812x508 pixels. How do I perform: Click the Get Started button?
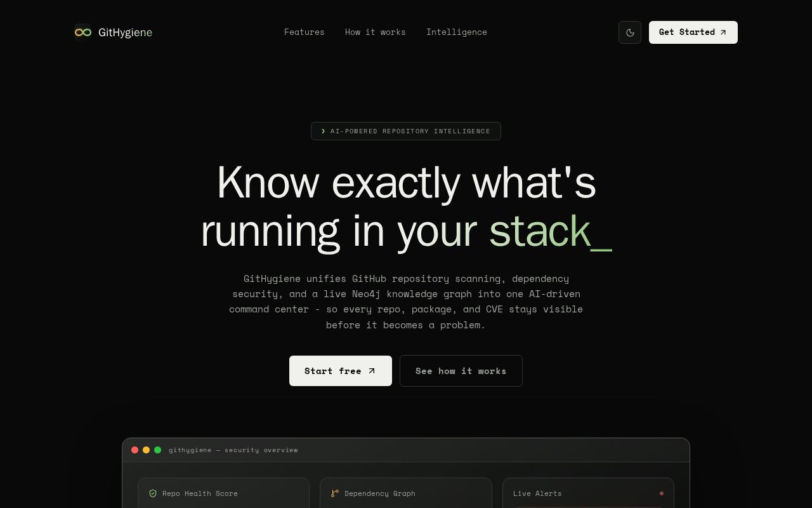(693, 32)
